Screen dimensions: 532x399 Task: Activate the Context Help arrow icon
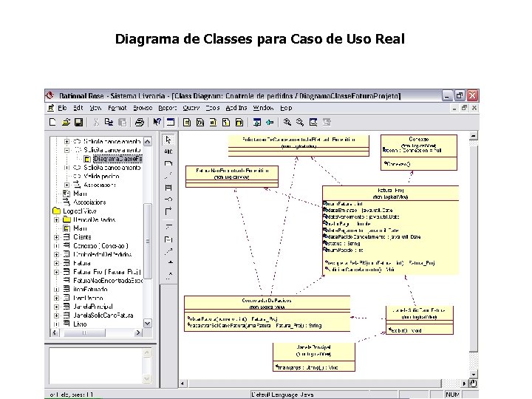point(157,122)
